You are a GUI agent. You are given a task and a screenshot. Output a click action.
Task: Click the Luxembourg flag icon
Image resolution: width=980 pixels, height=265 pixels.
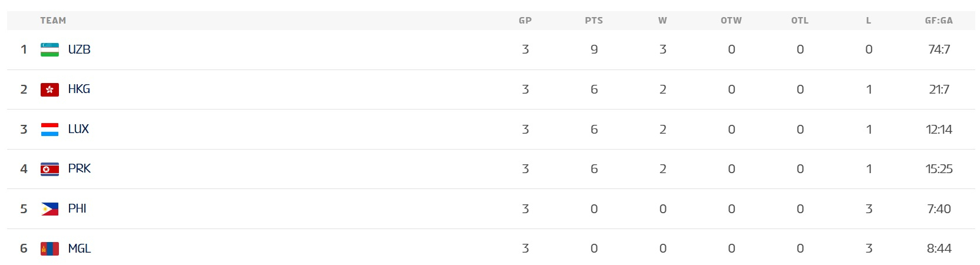click(50, 130)
